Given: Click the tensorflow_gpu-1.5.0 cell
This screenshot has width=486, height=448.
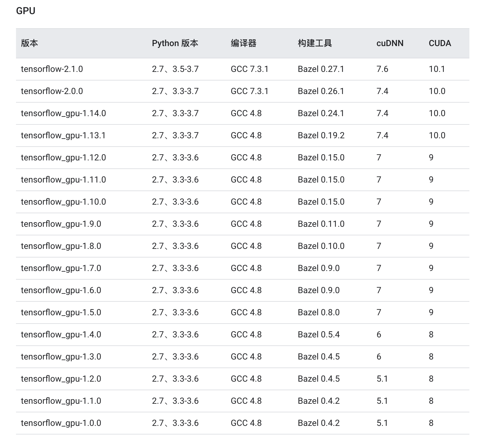Looking at the screenshot, I should (x=61, y=312).
